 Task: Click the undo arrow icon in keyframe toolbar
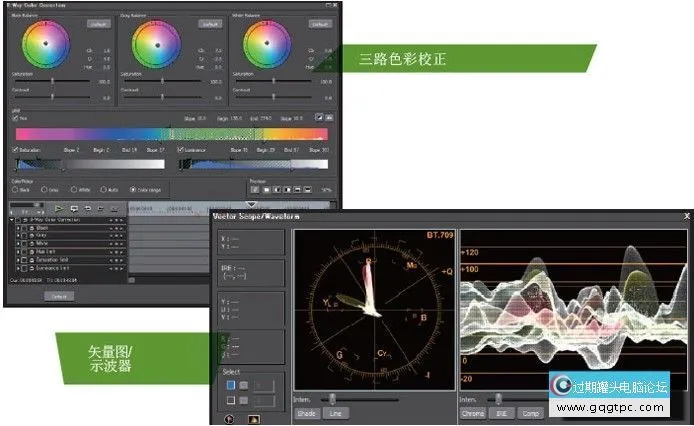click(88, 208)
